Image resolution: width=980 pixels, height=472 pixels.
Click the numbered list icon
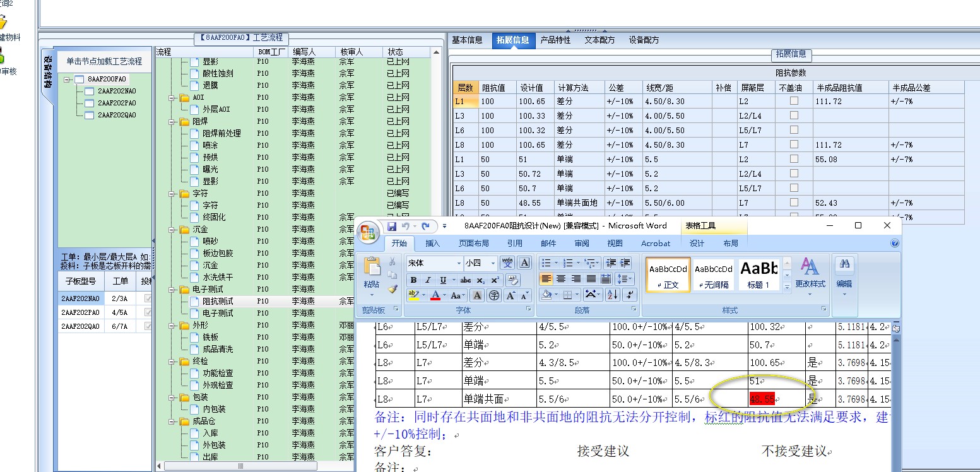tap(567, 263)
